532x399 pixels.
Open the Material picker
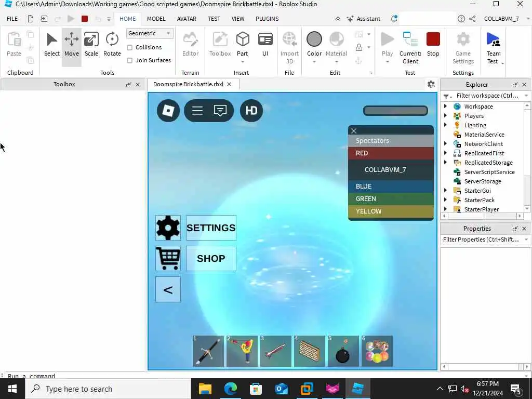point(336,45)
